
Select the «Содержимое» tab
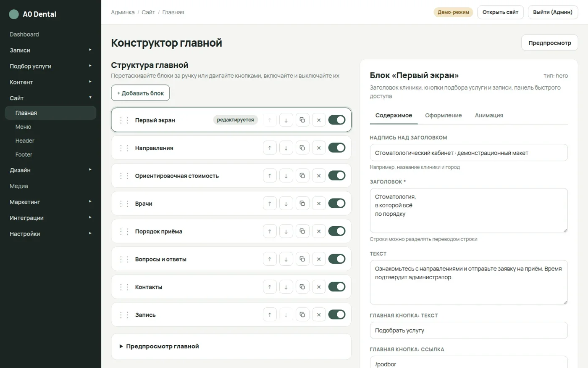pos(394,115)
